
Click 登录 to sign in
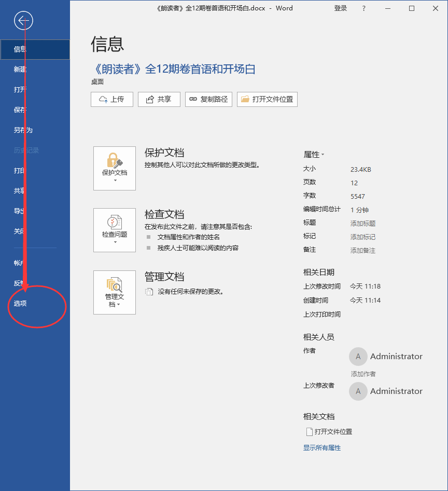[340, 8]
